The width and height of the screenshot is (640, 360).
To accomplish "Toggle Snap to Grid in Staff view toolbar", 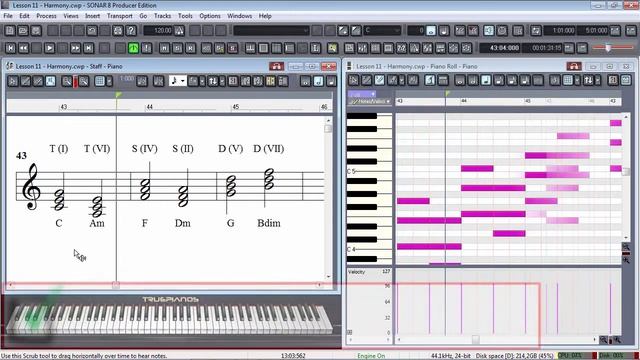I will point(100,81).
